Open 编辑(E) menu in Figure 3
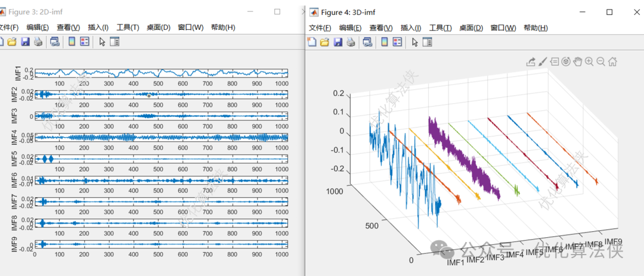The height and width of the screenshot is (276, 644). click(38, 27)
